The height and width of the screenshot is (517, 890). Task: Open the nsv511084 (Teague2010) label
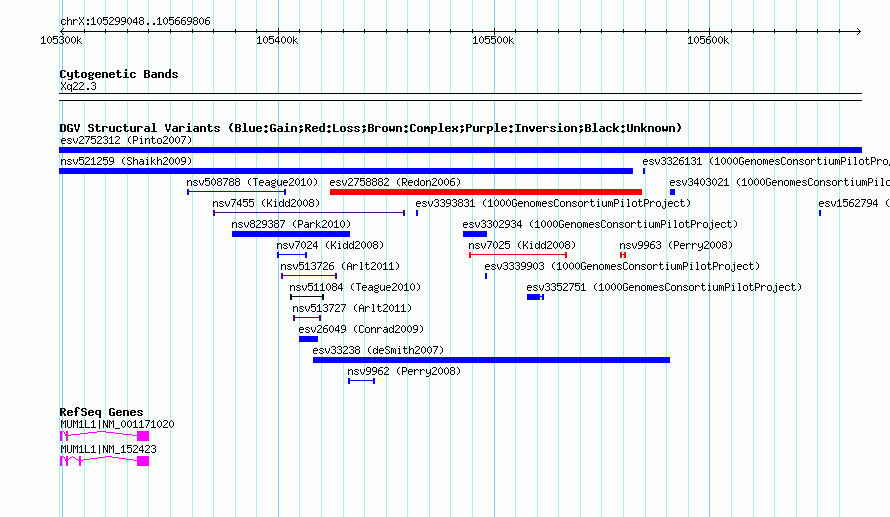click(x=355, y=287)
